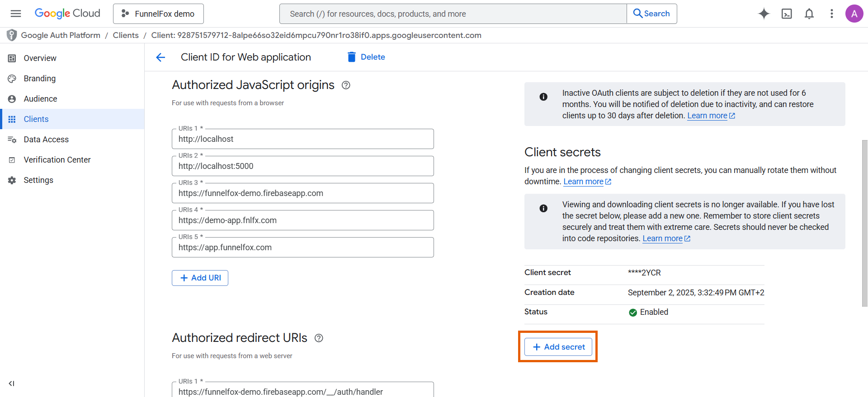Click the Audience person icon

point(12,99)
